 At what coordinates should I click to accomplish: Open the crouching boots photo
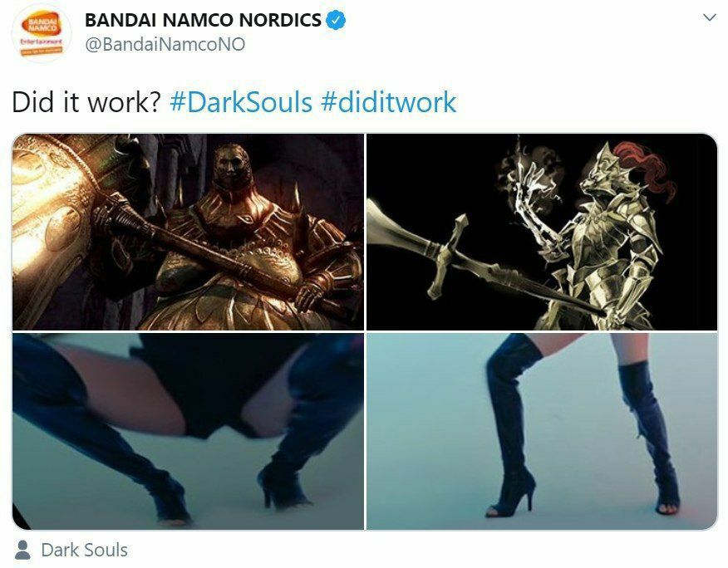(188, 431)
